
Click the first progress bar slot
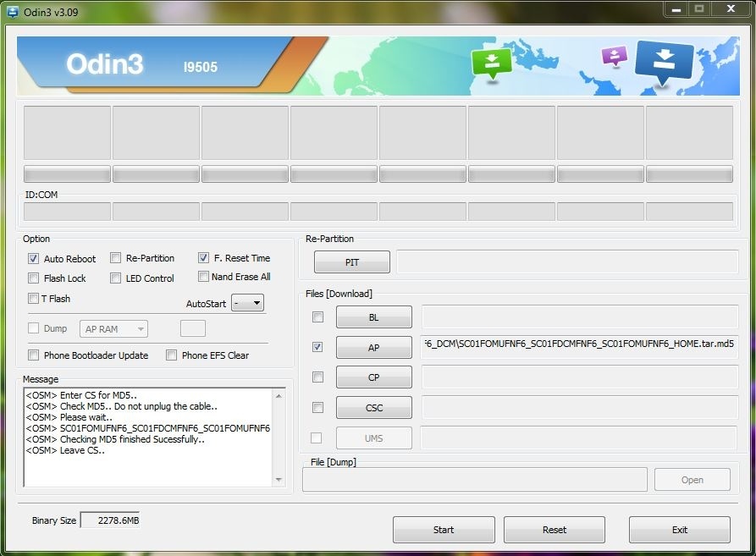pyautogui.click(x=67, y=174)
